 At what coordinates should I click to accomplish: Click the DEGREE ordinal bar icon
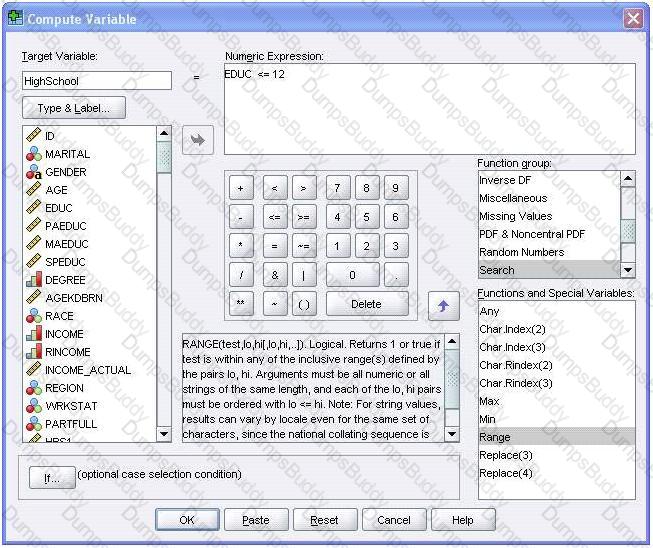coord(33,279)
